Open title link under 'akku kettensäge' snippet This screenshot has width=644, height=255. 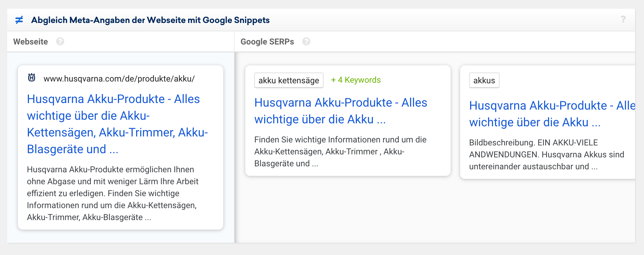[341, 111]
